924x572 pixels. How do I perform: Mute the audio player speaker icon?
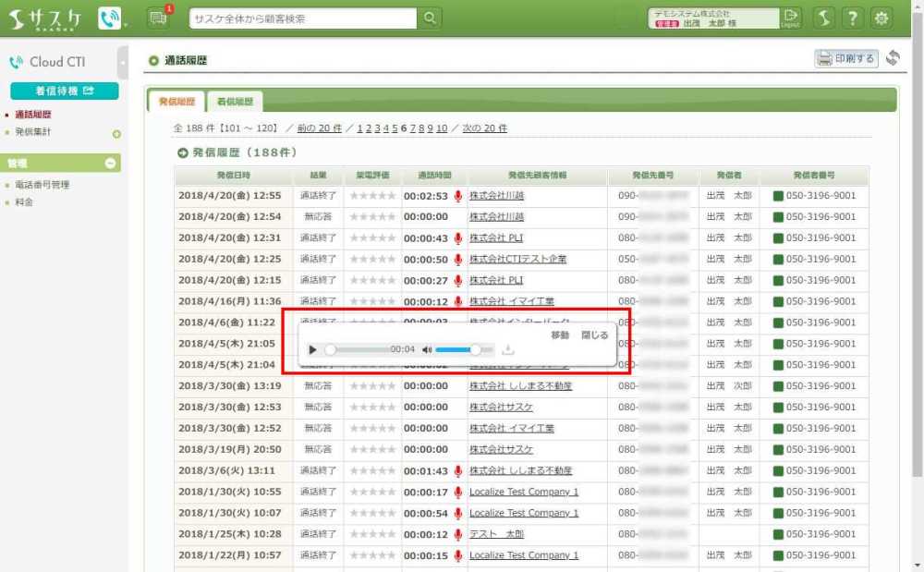427,350
